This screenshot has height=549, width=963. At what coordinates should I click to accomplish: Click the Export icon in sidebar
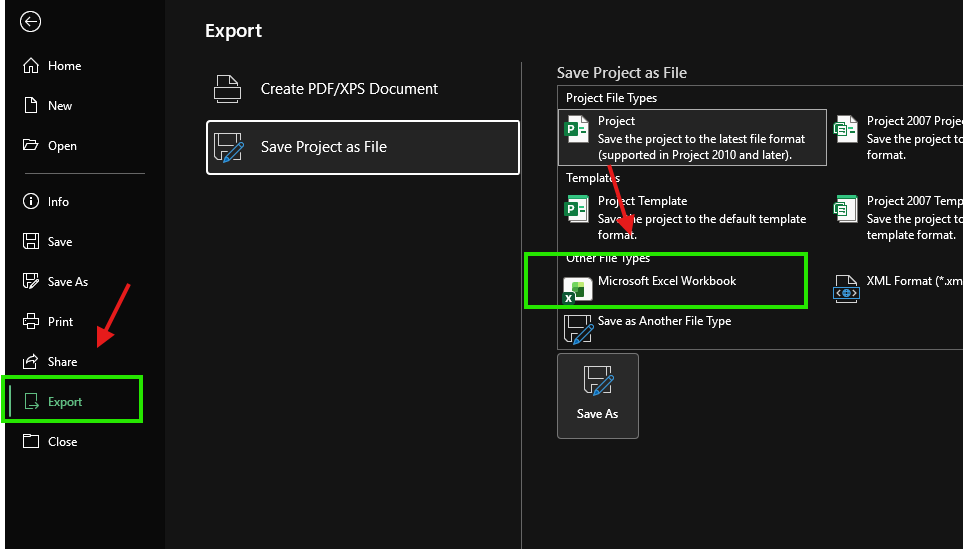(x=31, y=402)
